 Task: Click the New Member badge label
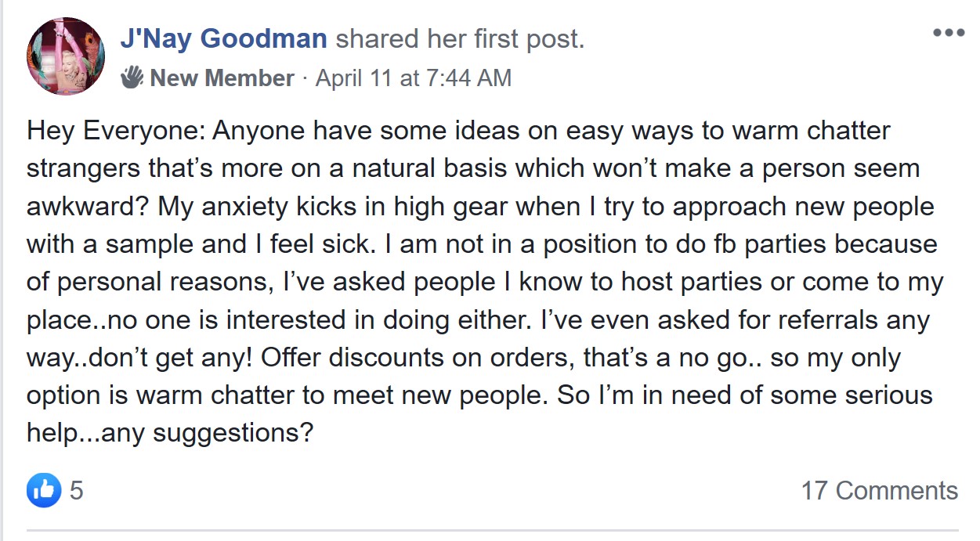click(222, 78)
